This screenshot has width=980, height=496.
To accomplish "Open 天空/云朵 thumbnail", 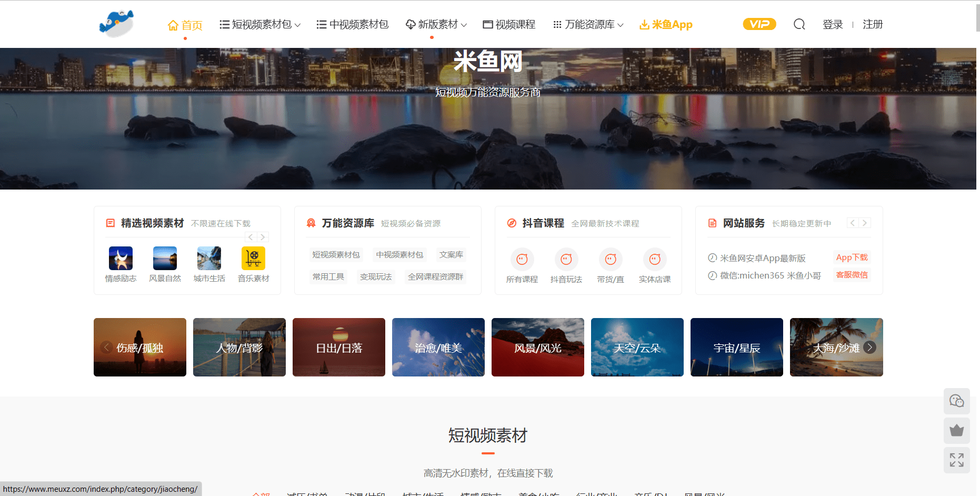I will (x=637, y=347).
